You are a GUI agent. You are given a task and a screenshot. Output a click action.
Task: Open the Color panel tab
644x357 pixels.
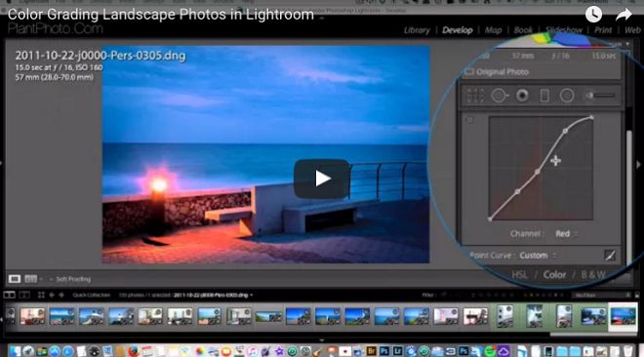tap(554, 274)
